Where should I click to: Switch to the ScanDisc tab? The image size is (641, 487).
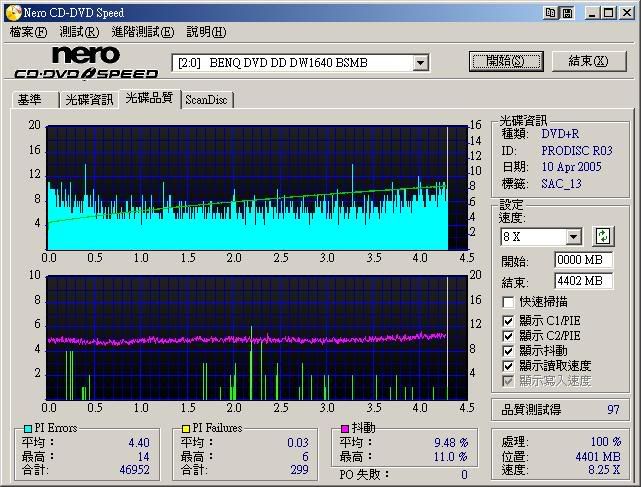pyautogui.click(x=206, y=99)
